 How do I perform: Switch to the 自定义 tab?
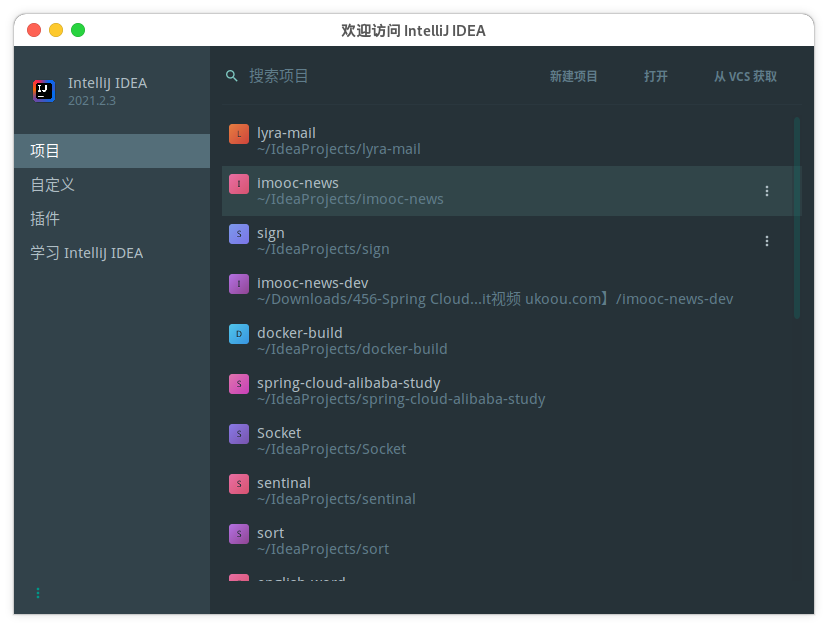[112, 185]
